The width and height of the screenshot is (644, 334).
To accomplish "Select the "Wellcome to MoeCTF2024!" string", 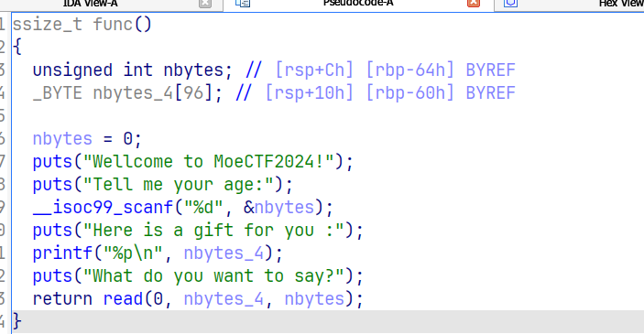I will pyautogui.click(x=209, y=162).
